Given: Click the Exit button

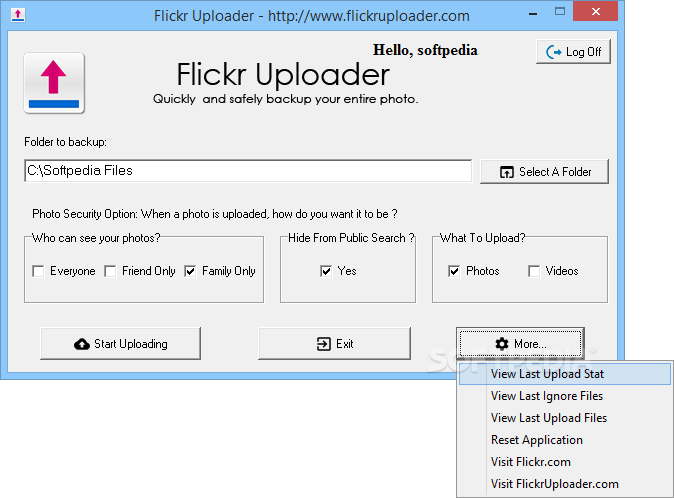Looking at the screenshot, I should pos(334,343).
